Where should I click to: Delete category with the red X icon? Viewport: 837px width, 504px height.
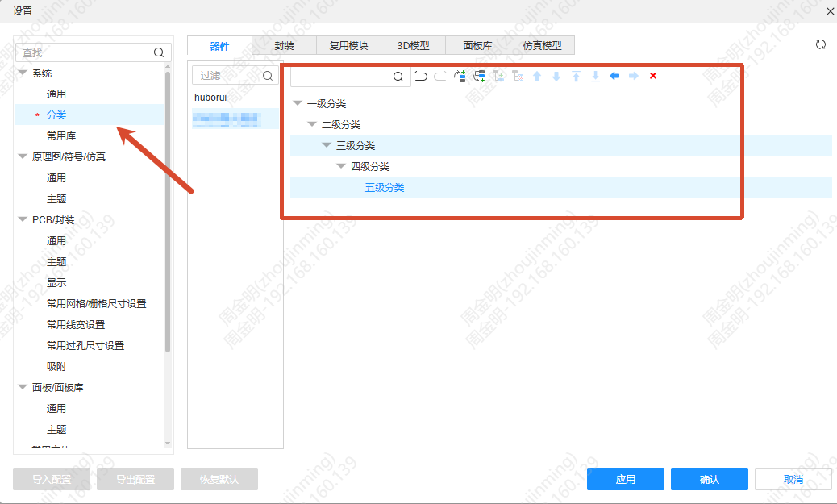[653, 76]
